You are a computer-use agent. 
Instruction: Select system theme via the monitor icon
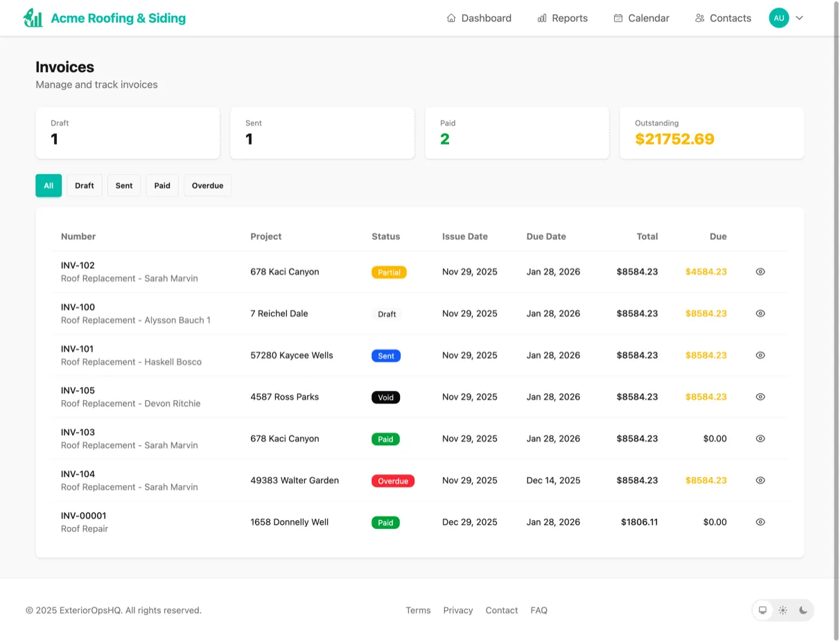tap(762, 610)
